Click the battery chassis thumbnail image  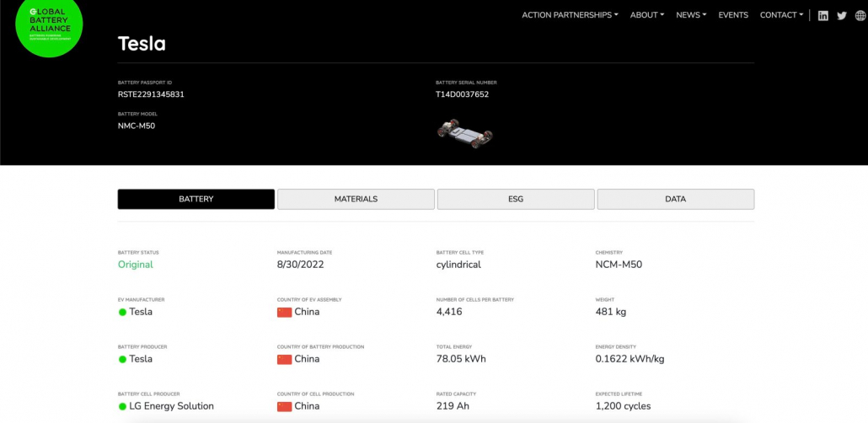coord(465,133)
